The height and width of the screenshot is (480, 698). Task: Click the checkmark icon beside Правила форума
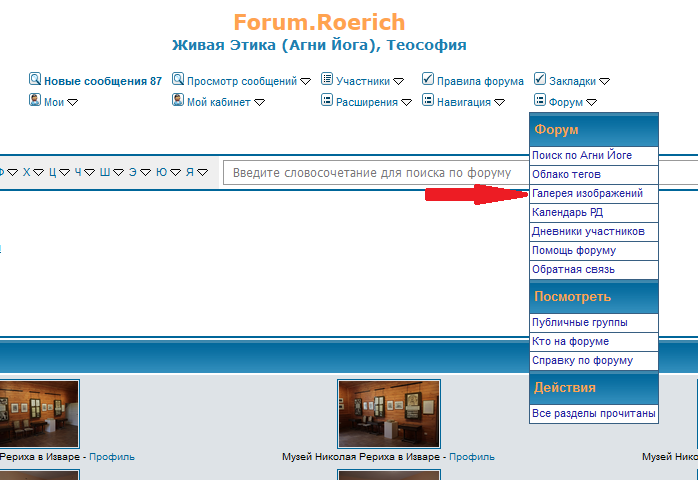428,79
